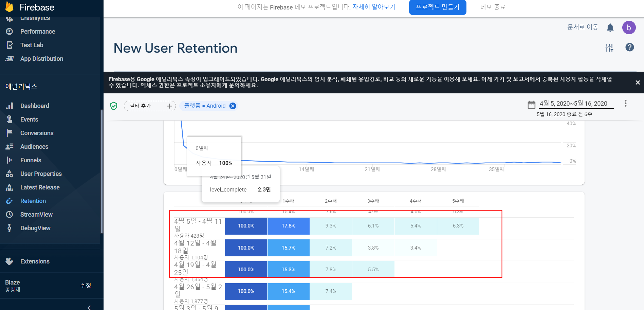Viewport: 644px width, 310px height.
Task: Click the Audiences people icon
Action: tap(10, 146)
